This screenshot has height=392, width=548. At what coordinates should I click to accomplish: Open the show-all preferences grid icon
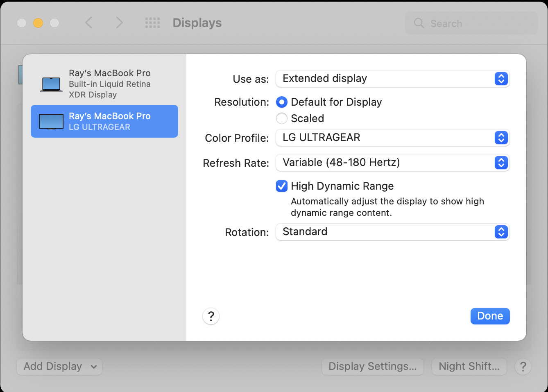(152, 23)
